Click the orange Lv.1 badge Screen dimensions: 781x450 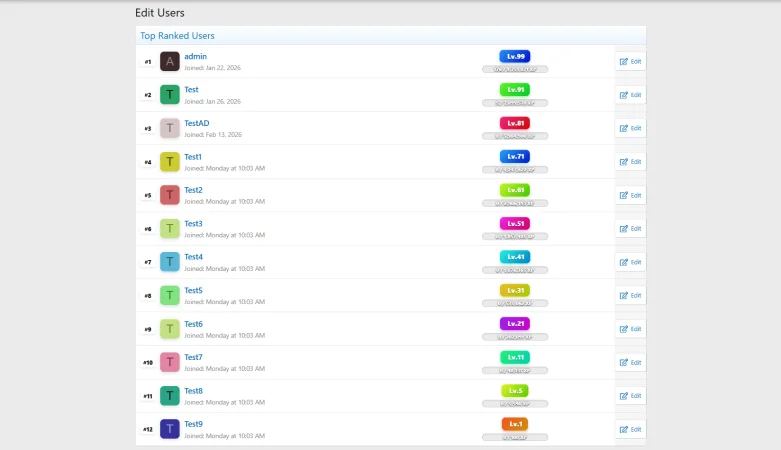click(x=515, y=424)
